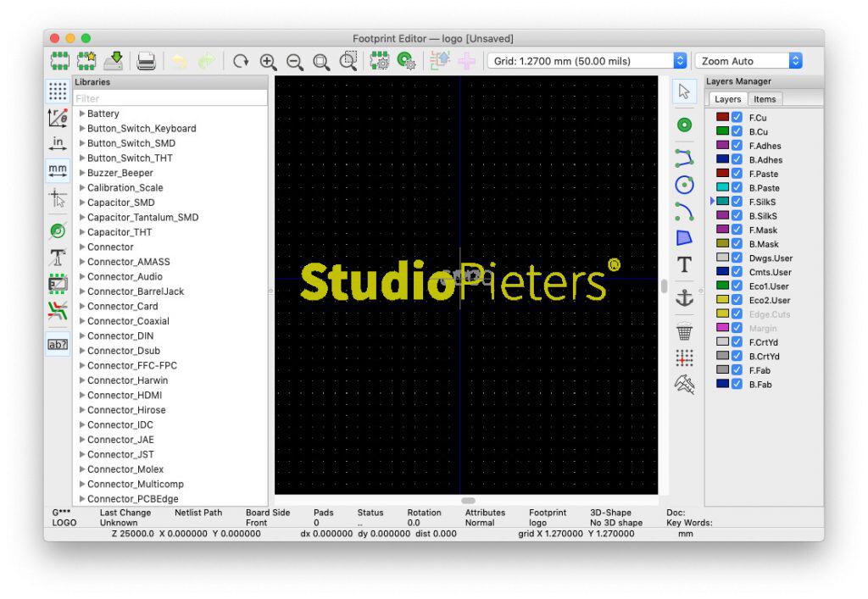Click the Save Footprint icon
The height and width of the screenshot is (599, 868).
click(x=114, y=61)
